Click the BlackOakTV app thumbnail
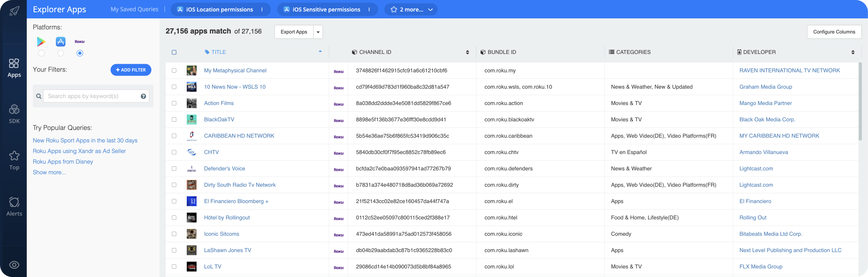This screenshot has width=868, height=277. pos(192,119)
